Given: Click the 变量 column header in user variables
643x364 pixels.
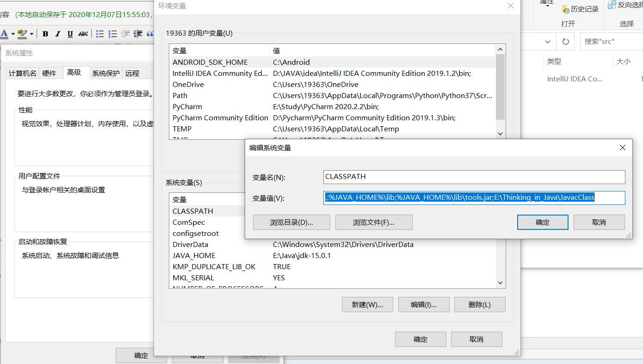Looking at the screenshot, I should (220, 50).
